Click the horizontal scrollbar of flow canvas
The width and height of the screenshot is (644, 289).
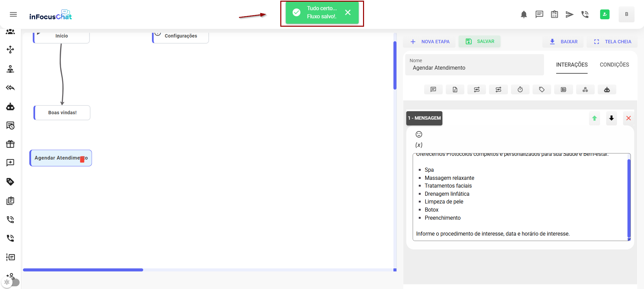point(83,270)
